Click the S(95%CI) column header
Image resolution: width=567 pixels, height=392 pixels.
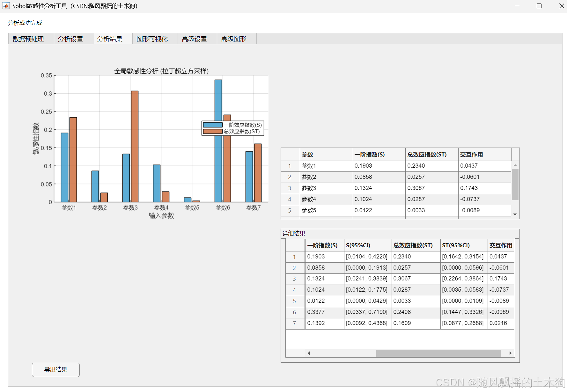point(368,245)
